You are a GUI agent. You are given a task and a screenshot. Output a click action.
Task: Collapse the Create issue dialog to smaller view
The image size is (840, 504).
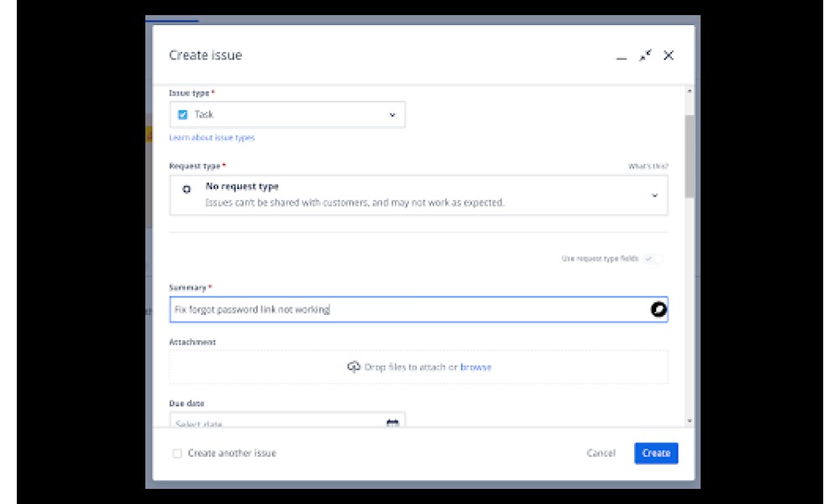[645, 55]
